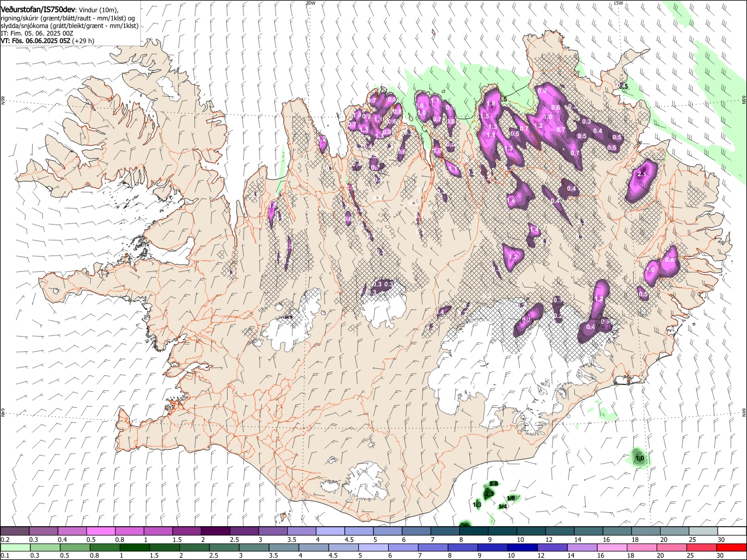Click the '20W' longitude label at top

[310, 3]
